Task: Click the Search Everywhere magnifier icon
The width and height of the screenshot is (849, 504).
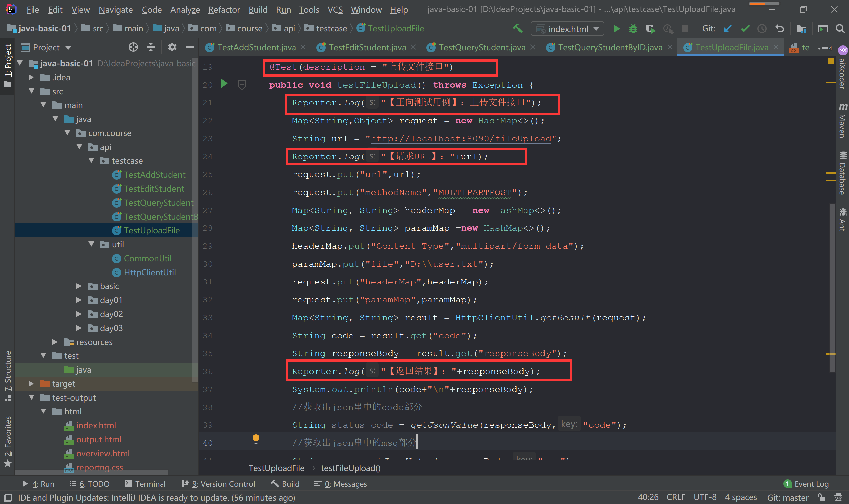Action: point(840,29)
